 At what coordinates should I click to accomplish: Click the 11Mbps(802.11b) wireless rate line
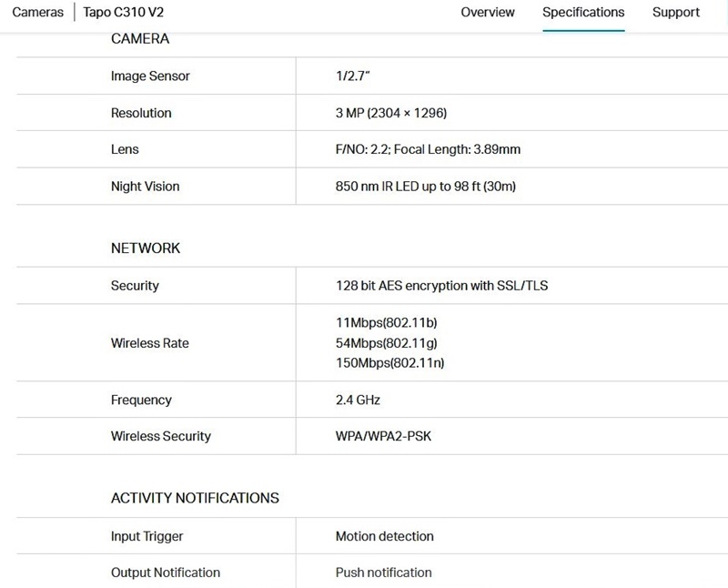(392, 323)
